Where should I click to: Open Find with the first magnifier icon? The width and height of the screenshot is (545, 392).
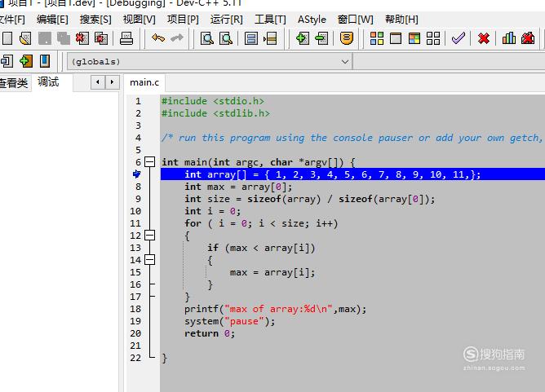tap(207, 38)
